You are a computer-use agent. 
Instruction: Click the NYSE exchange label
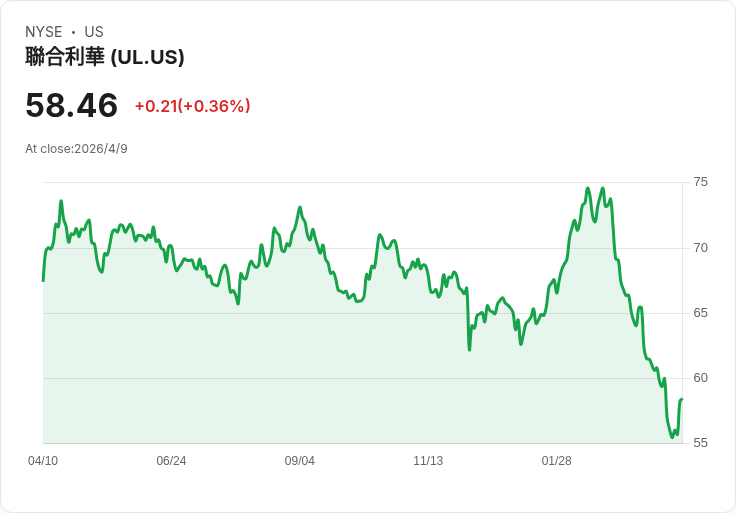[x=44, y=32]
